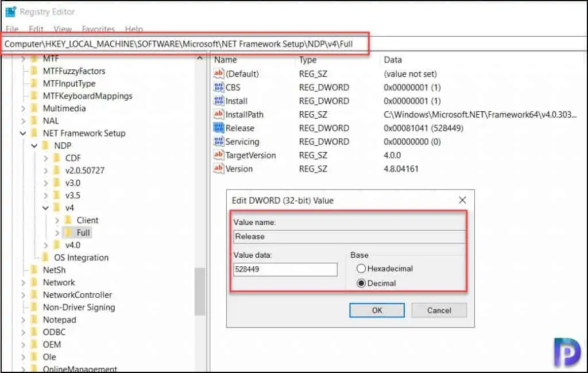Click the folder icon next to MTFFuzzyFactors
The height and width of the screenshot is (373, 588).
[34, 71]
